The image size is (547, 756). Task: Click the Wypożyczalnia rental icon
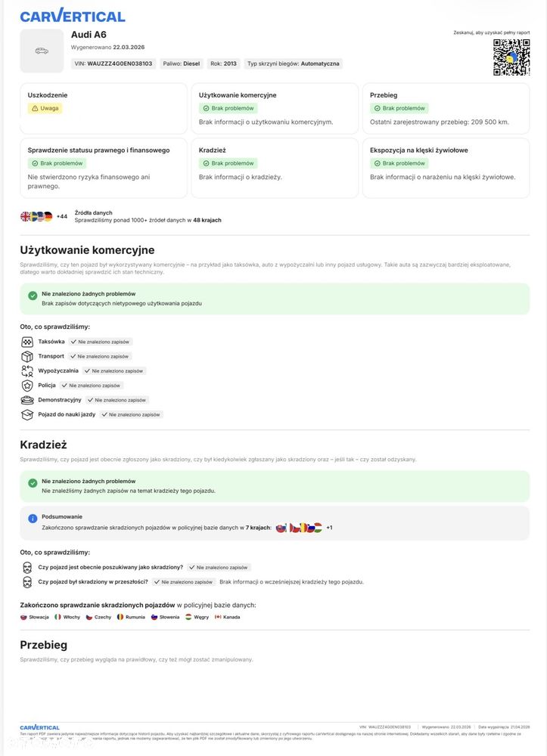click(x=27, y=370)
